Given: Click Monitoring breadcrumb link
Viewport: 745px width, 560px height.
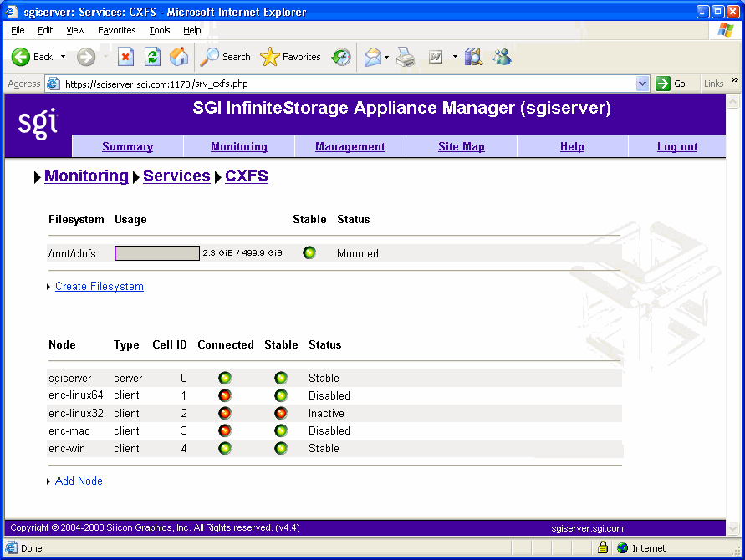Looking at the screenshot, I should click(x=86, y=176).
